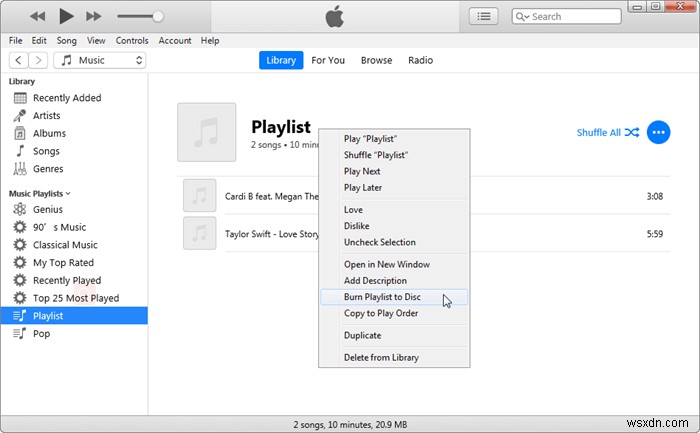Switch to the Browse tab
The width and height of the screenshot is (700, 433).
pyautogui.click(x=376, y=60)
